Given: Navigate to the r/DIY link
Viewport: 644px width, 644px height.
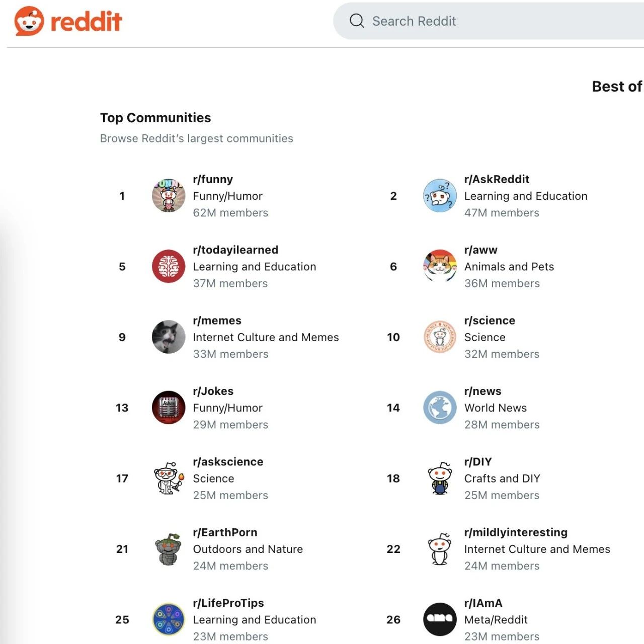Looking at the screenshot, I should 478,462.
